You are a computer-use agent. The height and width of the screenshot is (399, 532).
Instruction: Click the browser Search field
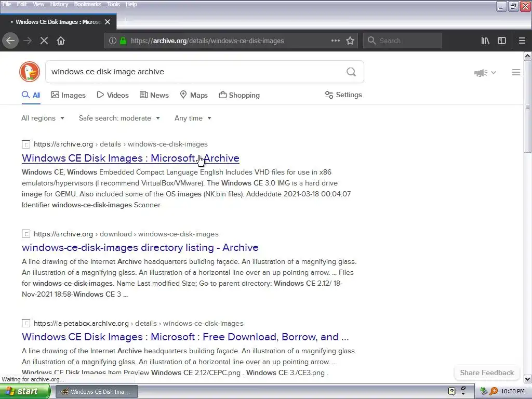click(403, 41)
